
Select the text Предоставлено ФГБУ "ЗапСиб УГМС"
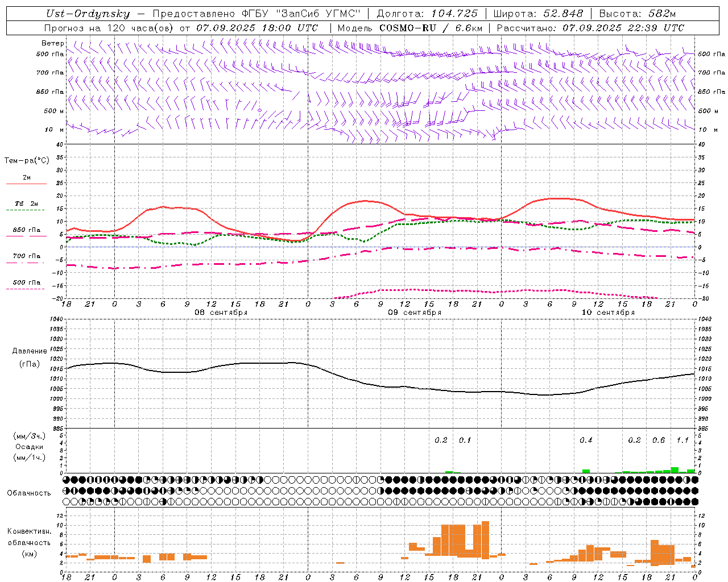257,14
